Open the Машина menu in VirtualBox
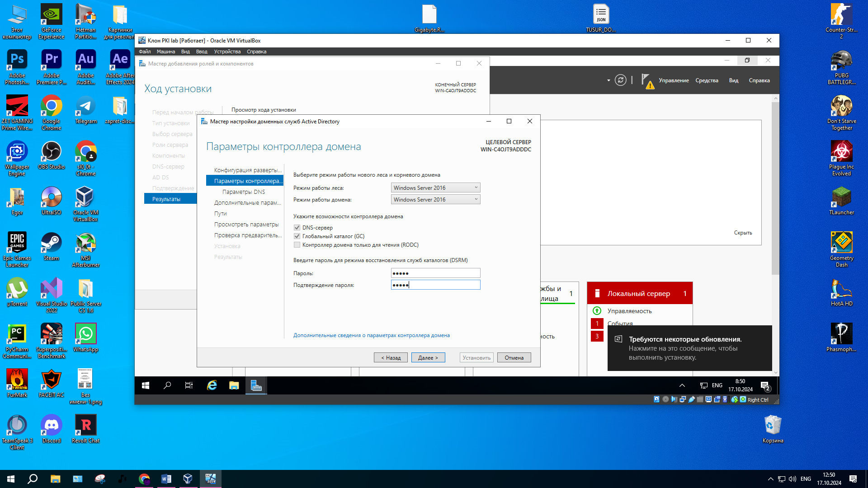The width and height of the screenshot is (868, 488). click(x=166, y=52)
